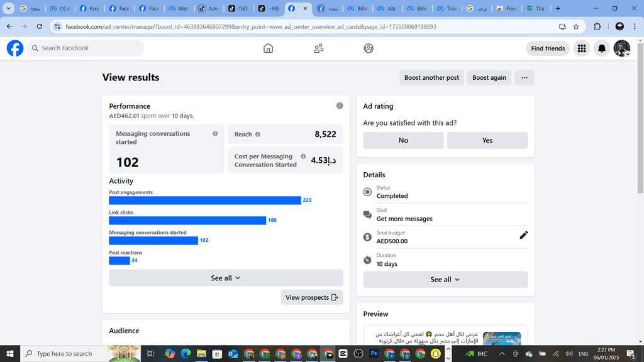644x362 pixels.
Task: Click the Completed status text
Action: 392,196
